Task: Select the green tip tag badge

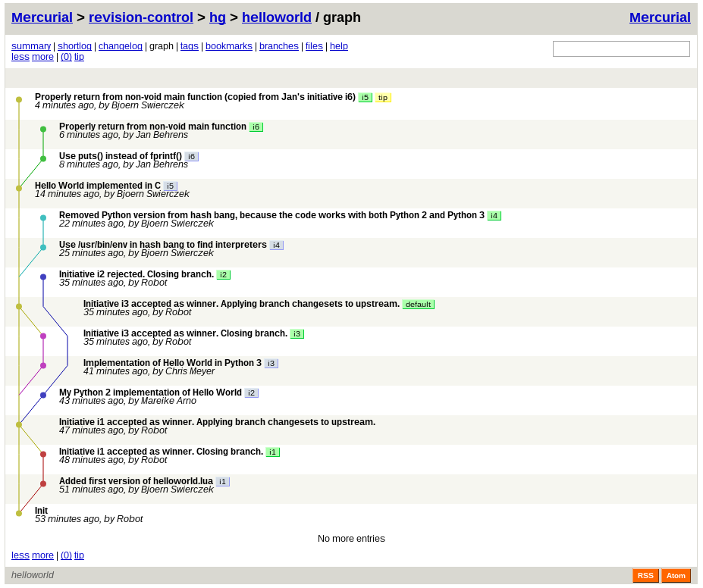Action: (382, 98)
